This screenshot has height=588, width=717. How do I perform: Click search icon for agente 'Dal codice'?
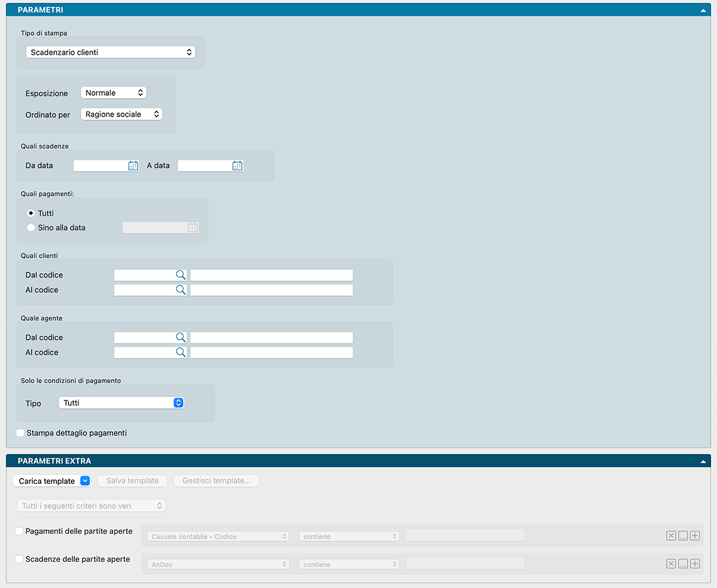(180, 337)
